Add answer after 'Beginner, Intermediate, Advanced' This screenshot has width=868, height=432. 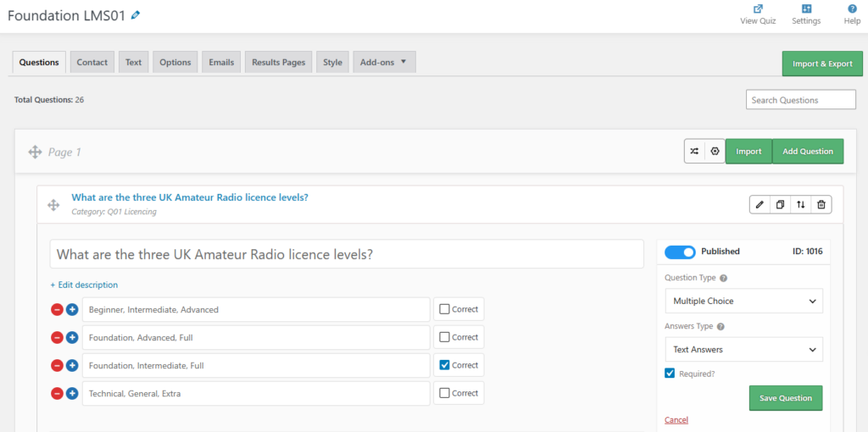(72, 309)
